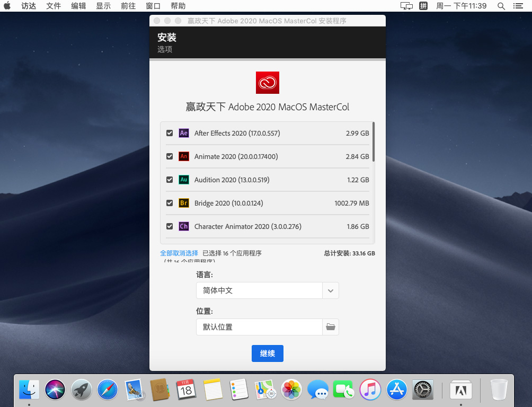Click the 总计安装: 33.16 GB text
The height and width of the screenshot is (407, 532).
click(x=350, y=253)
